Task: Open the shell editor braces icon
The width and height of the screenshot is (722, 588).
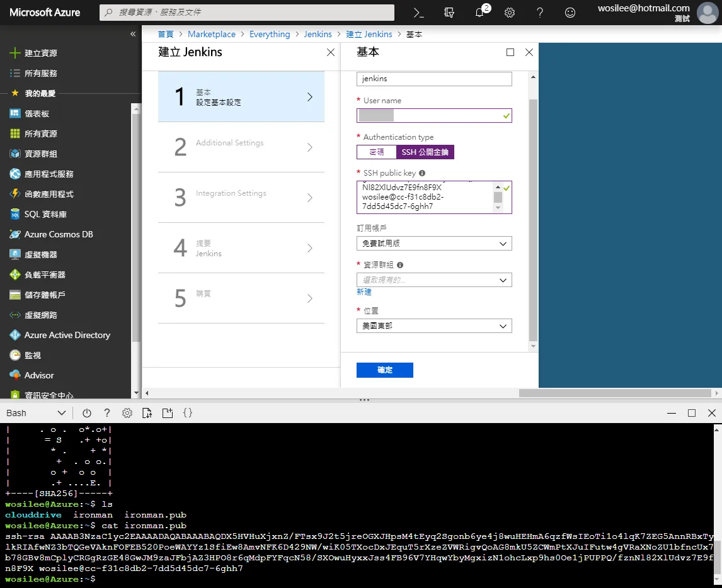Action: click(187, 413)
